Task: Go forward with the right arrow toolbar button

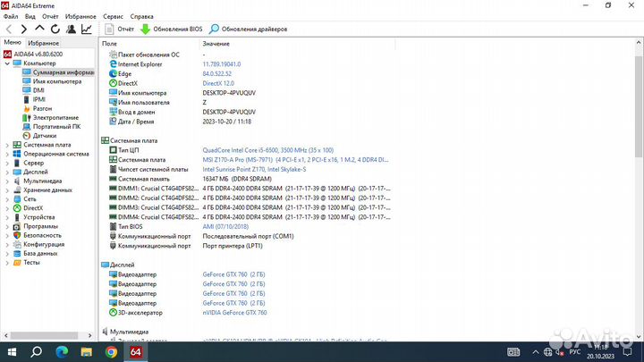Action: point(24,29)
